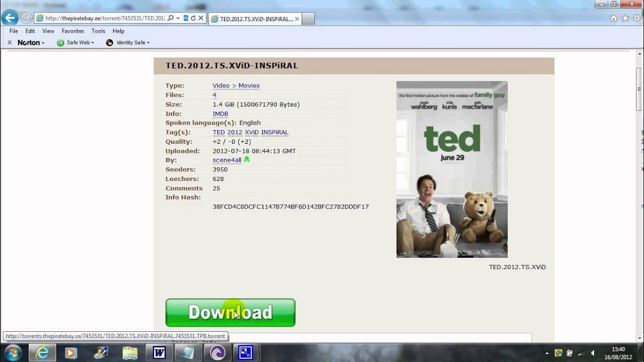
Task: Open the blue square recorder taskbar icon
Action: click(246, 353)
